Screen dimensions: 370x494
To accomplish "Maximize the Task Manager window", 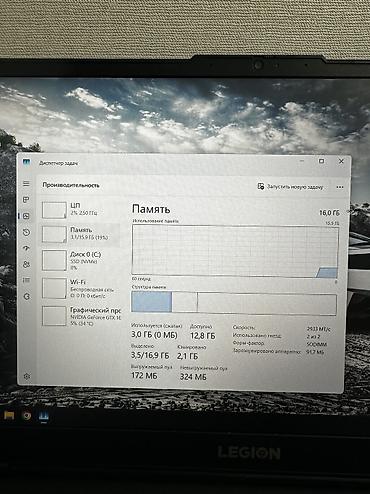I will 321,161.
